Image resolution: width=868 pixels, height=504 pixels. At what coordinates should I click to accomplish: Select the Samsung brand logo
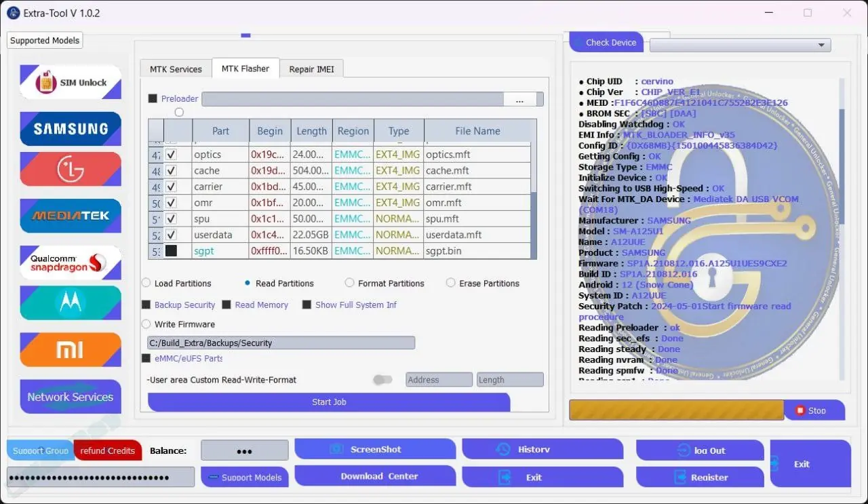[x=71, y=128]
